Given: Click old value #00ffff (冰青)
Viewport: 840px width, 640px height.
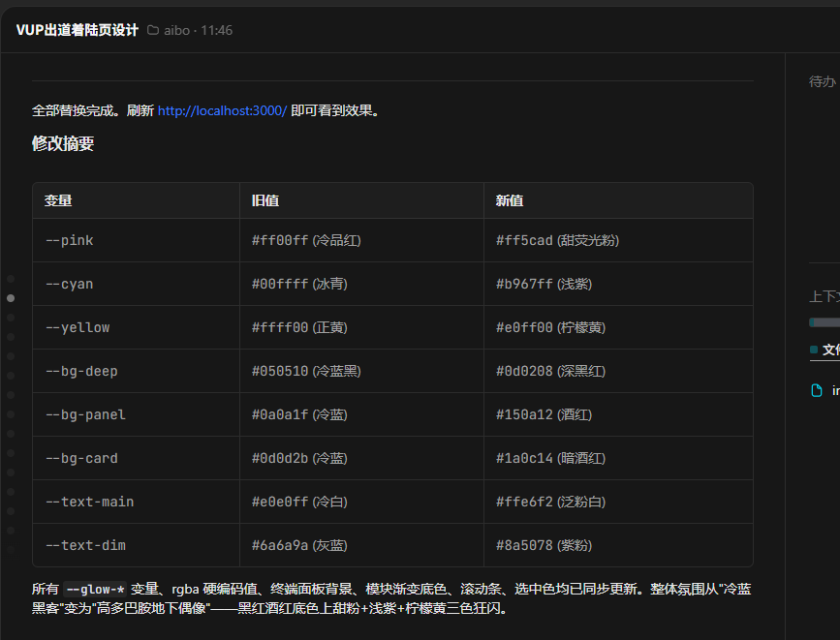Looking at the screenshot, I should point(300,284).
